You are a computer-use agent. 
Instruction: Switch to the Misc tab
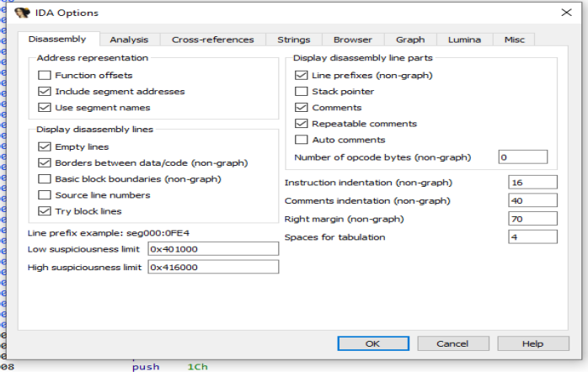point(514,40)
